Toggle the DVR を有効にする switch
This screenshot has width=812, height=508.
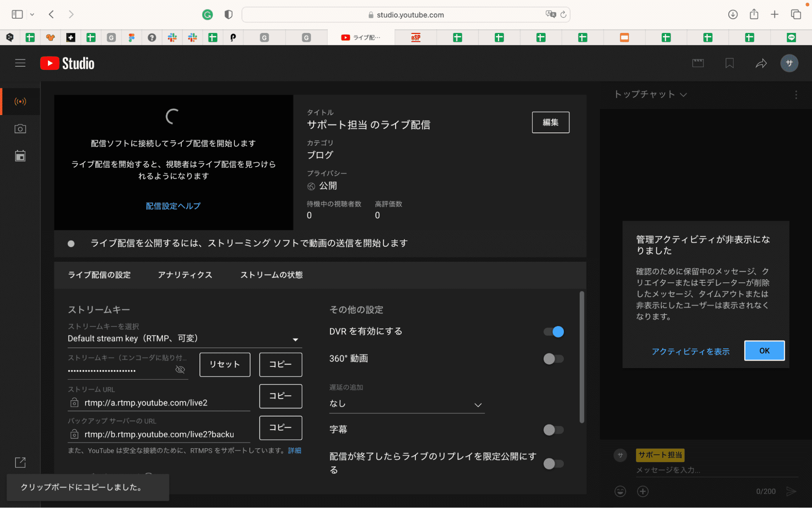pyautogui.click(x=554, y=332)
